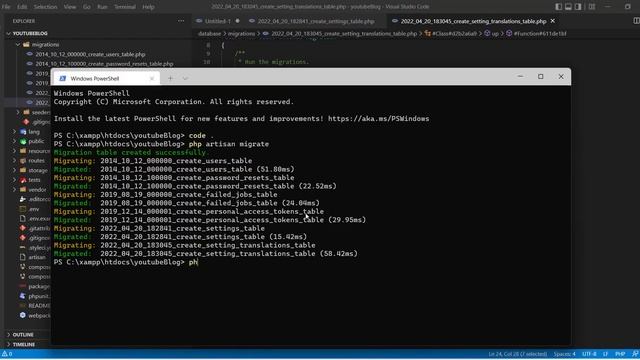640x360 pixels.
Task: Expand the TIMELINE section
Action: pos(23,344)
